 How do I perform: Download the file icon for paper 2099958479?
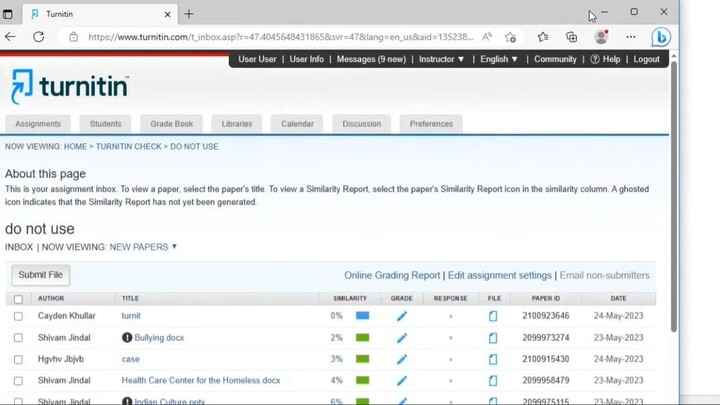(x=493, y=381)
